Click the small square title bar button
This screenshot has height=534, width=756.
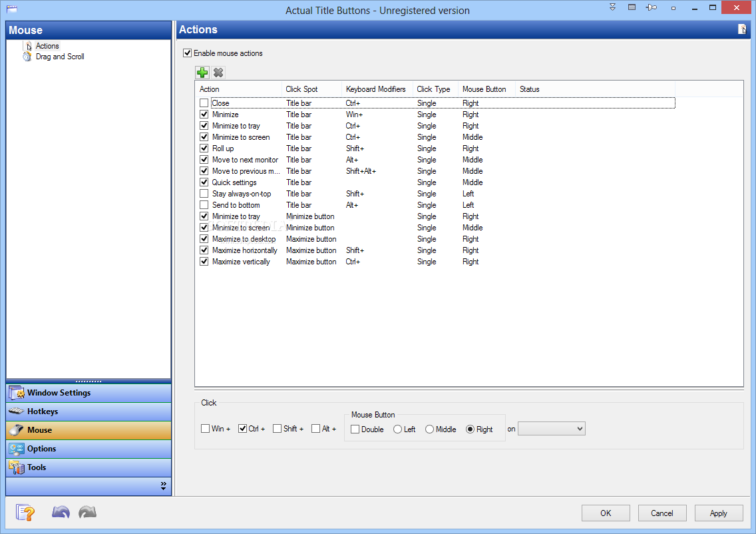point(673,8)
